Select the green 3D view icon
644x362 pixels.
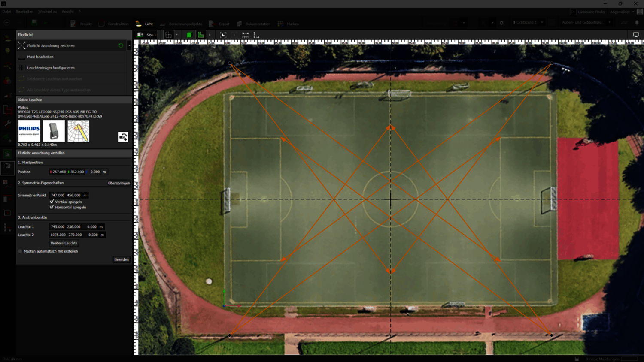(x=189, y=35)
